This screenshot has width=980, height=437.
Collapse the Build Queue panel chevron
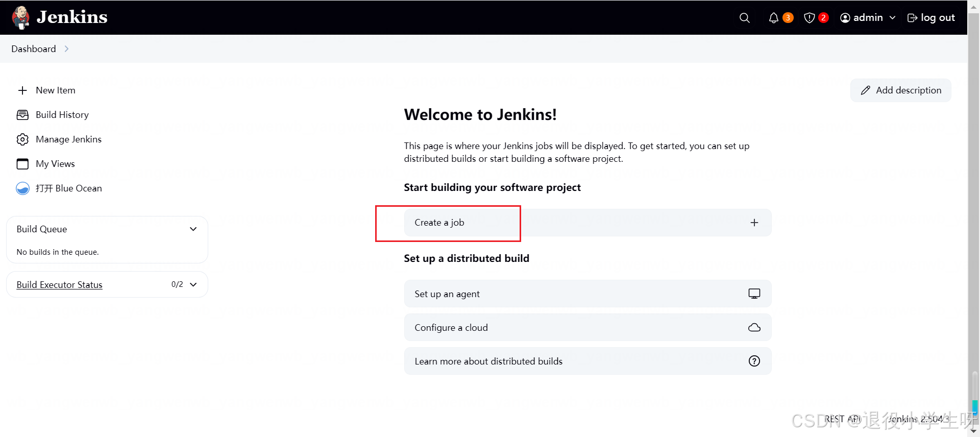pyautogui.click(x=193, y=229)
